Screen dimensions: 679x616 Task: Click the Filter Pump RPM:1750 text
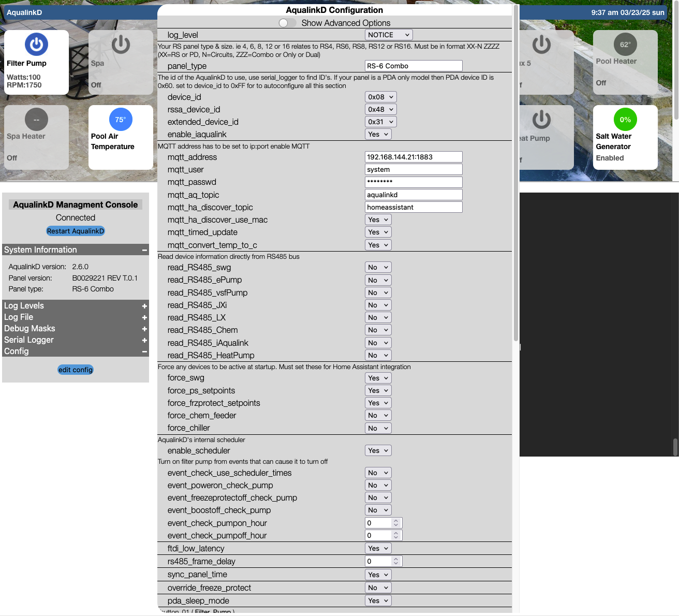pos(24,85)
